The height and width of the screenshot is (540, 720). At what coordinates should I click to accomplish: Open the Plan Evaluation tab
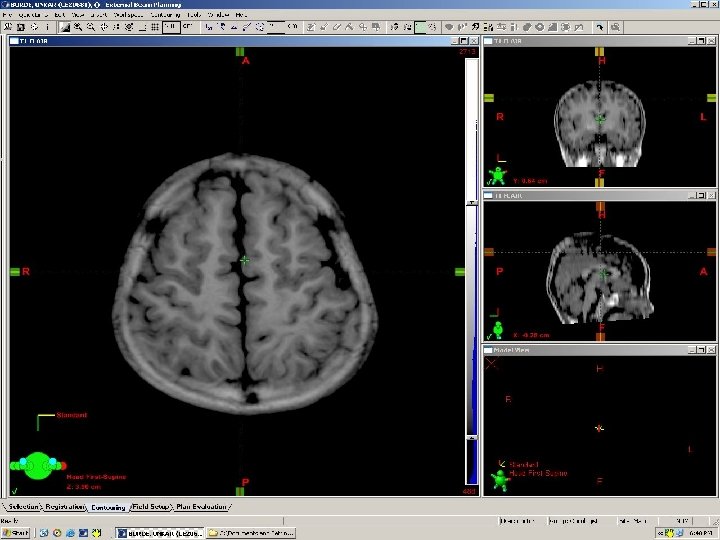203,507
